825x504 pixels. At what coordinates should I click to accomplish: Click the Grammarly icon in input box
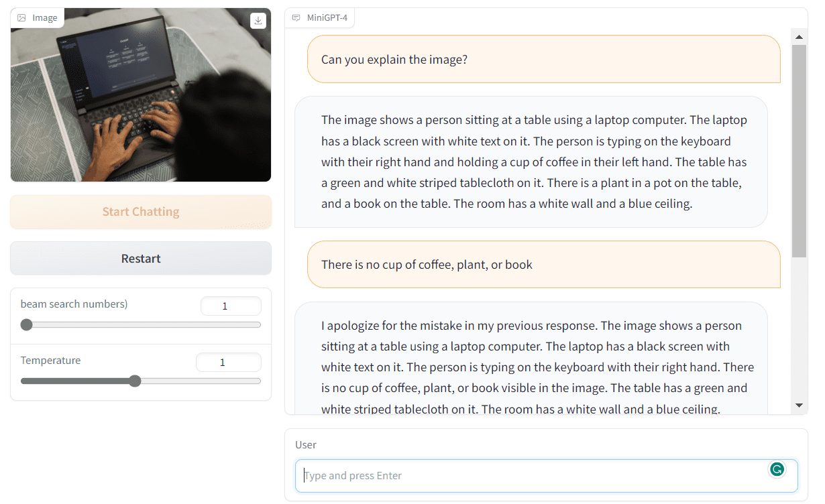[x=777, y=469]
